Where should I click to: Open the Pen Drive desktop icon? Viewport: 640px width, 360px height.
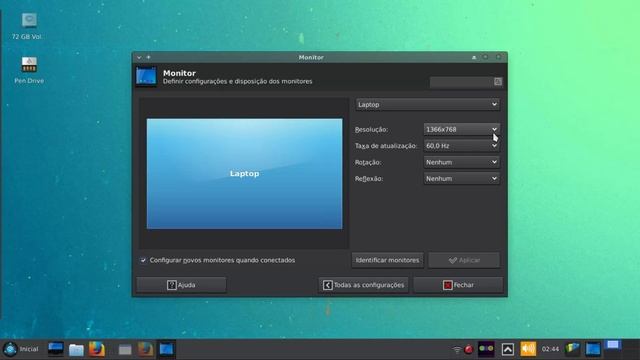coord(29,70)
